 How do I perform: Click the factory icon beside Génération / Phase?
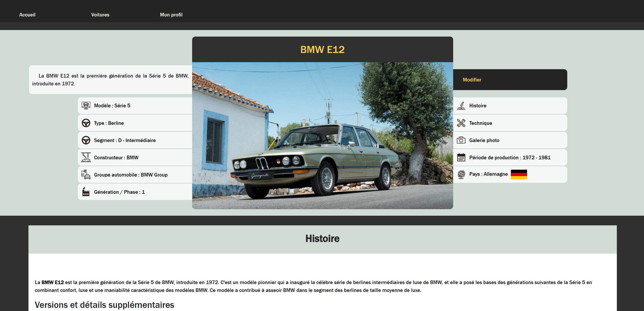86,192
